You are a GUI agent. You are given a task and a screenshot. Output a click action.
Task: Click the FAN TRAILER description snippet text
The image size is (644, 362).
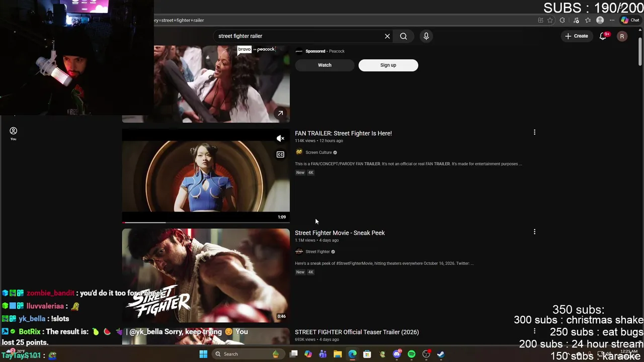(409, 164)
